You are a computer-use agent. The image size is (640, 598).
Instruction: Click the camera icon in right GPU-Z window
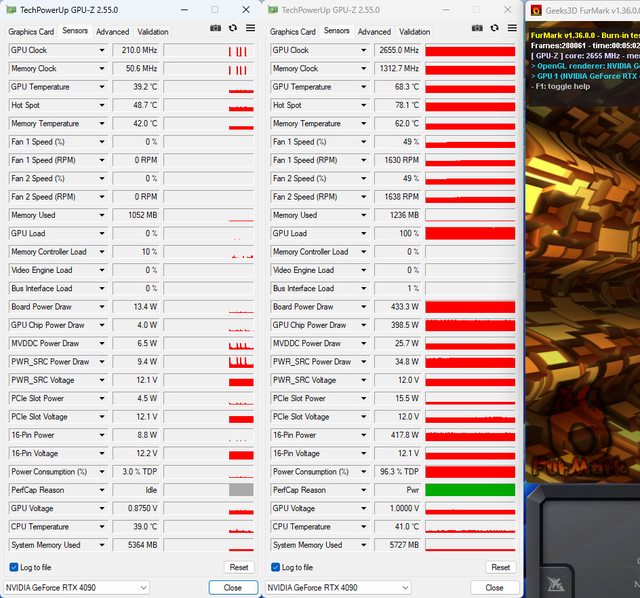(x=478, y=29)
